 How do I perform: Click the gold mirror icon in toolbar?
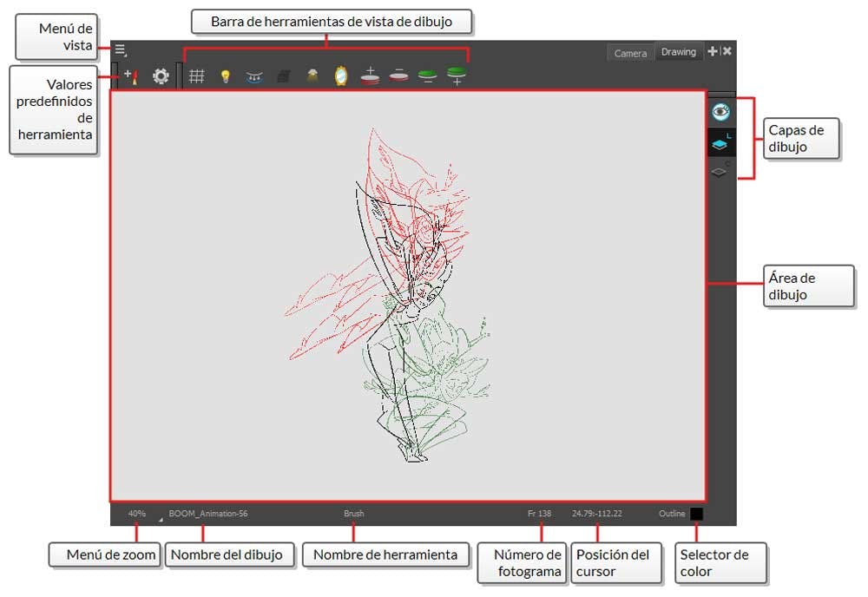(341, 76)
